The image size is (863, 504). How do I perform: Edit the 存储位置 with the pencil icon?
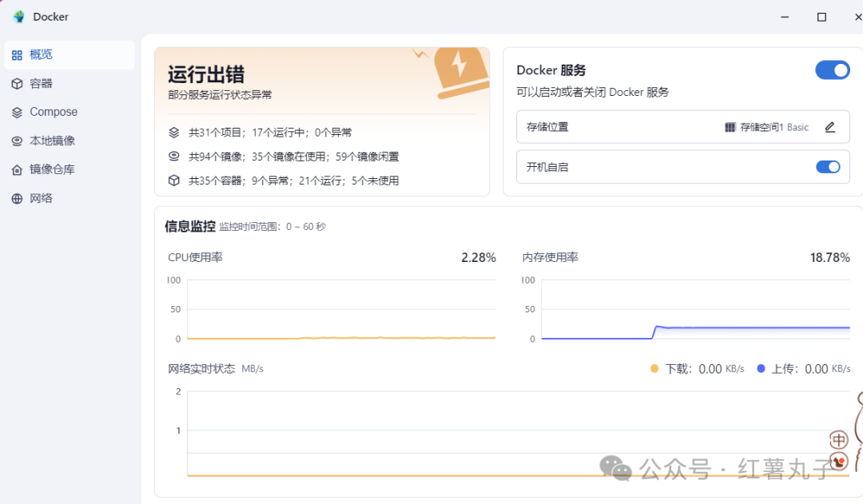coord(830,127)
